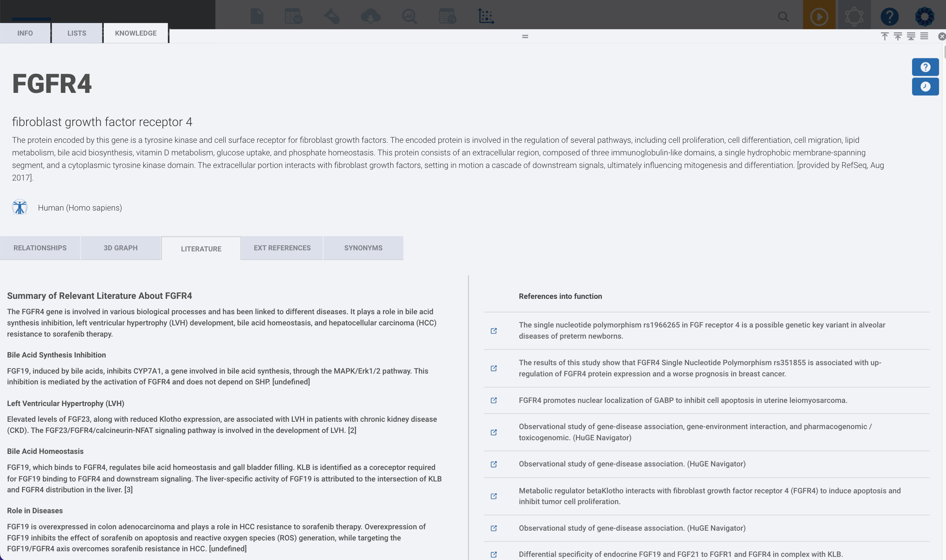
Task: Click the circular flower logo icon
Action: pyautogui.click(x=924, y=17)
